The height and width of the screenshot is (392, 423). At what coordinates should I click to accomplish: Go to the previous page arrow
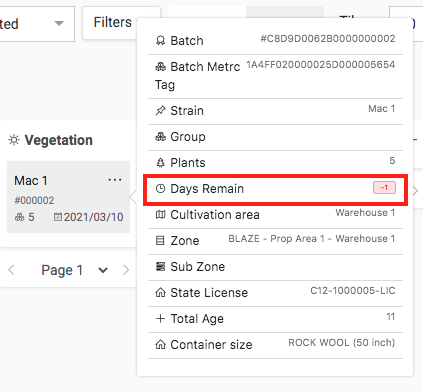pos(12,270)
